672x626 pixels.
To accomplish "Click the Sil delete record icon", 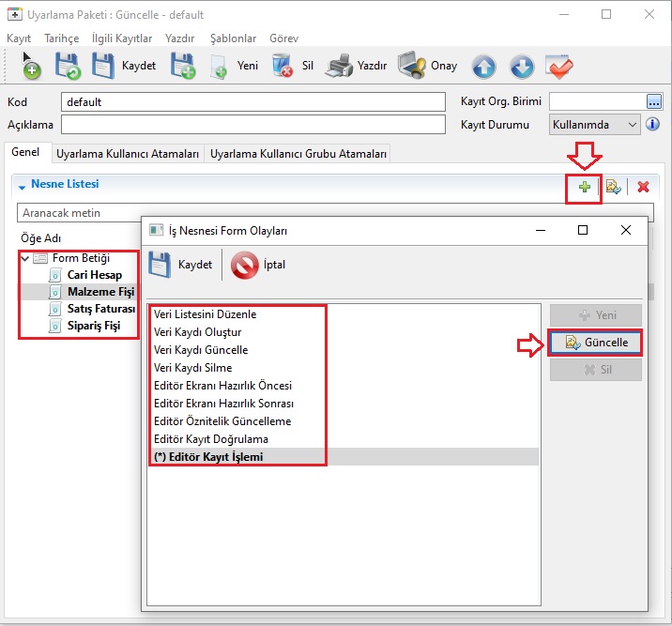I will [282, 66].
